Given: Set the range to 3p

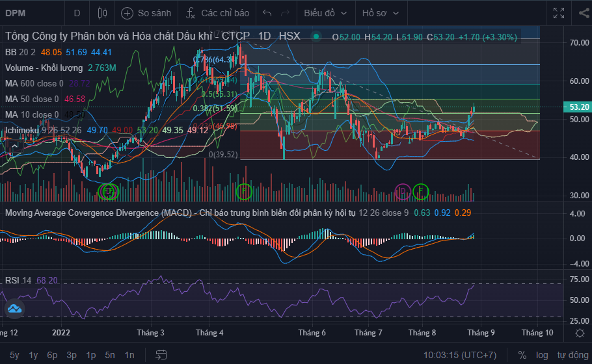Looking at the screenshot, I should (72, 355).
